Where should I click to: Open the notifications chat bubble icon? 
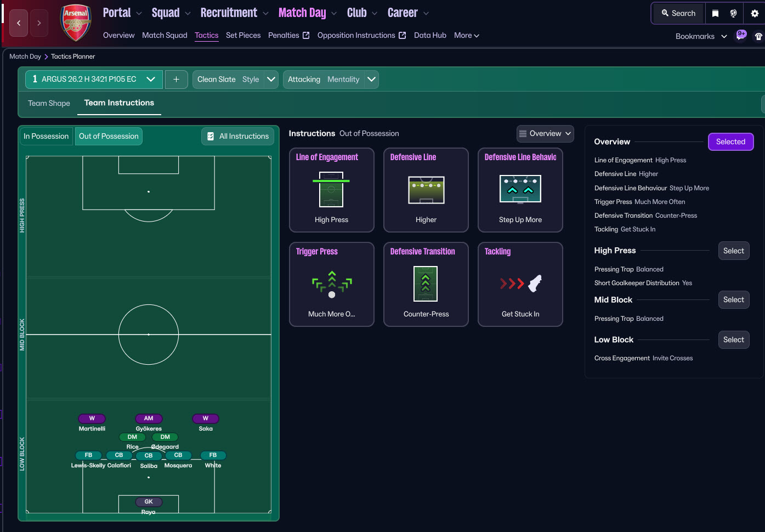click(x=741, y=36)
